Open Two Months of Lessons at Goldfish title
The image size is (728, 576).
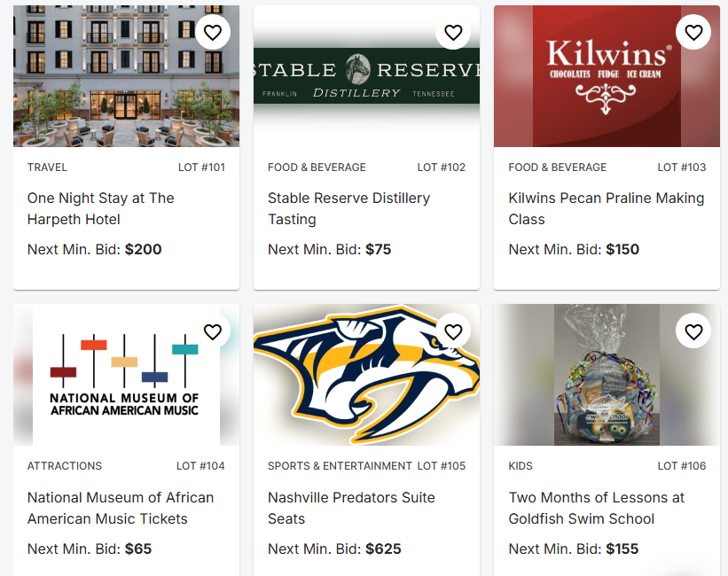click(x=596, y=508)
